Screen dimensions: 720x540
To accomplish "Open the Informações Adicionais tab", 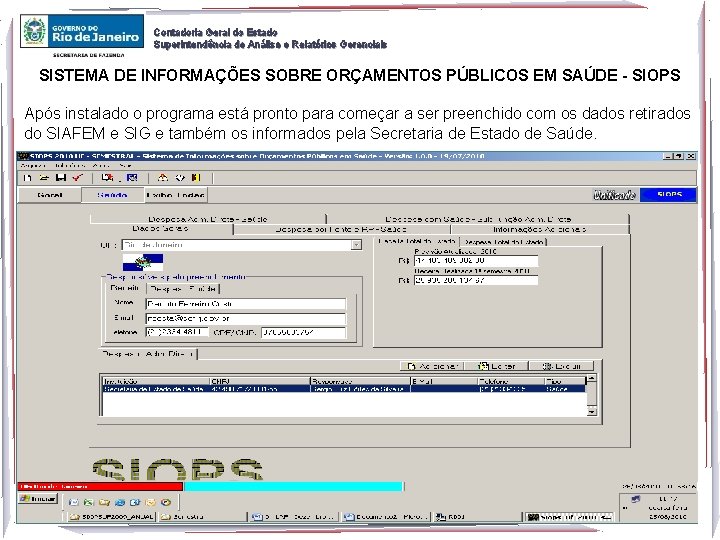I will 540,229.
